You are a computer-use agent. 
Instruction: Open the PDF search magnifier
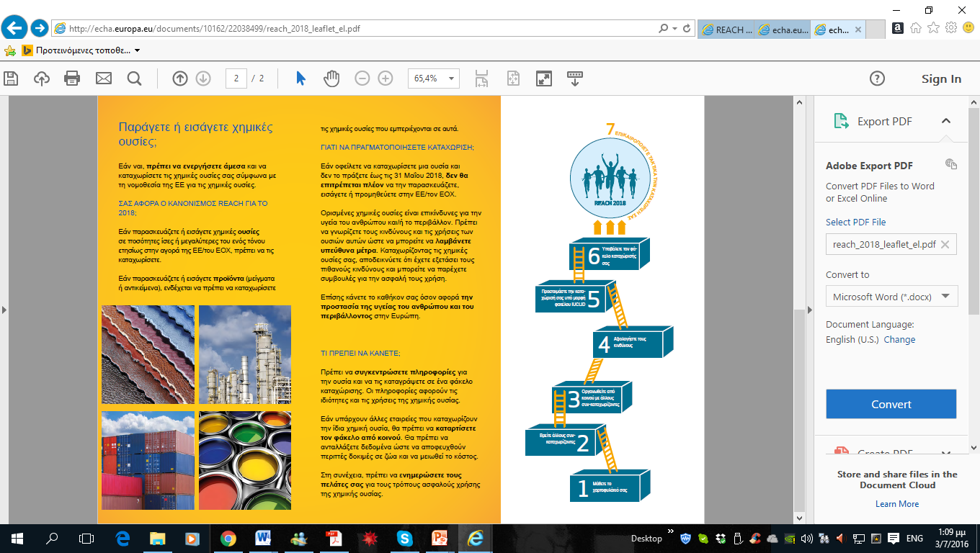(x=134, y=78)
